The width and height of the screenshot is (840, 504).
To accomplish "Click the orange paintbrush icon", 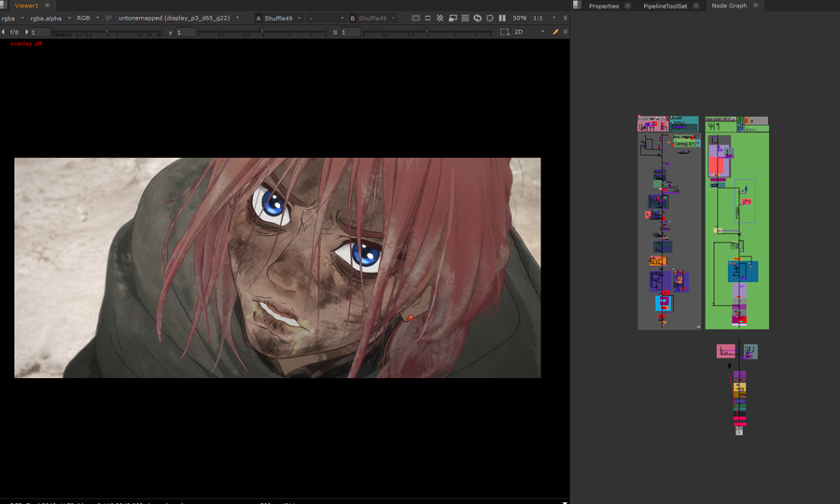I will coord(555,32).
